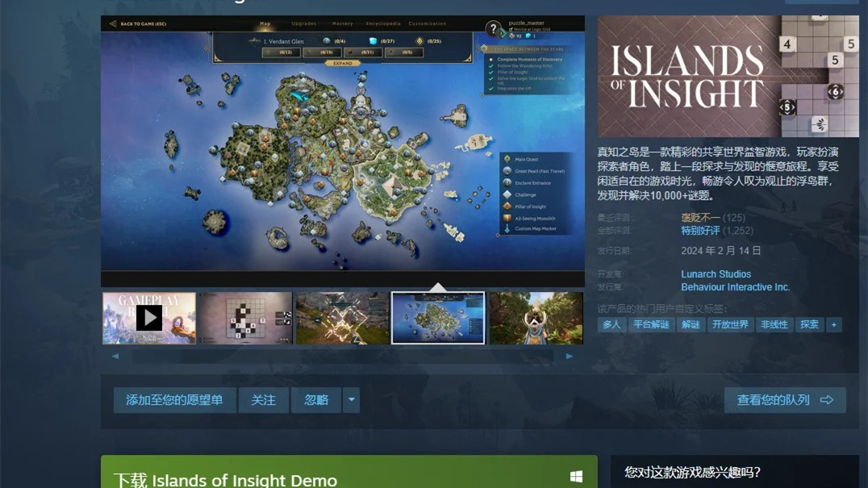Select the Mastery tab in the game screenshot
Viewport: 868px width, 488px height.
coord(343,23)
